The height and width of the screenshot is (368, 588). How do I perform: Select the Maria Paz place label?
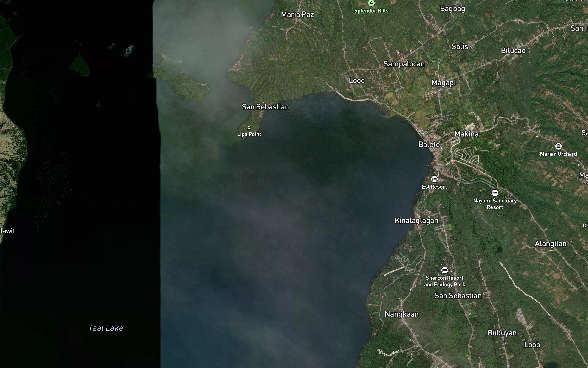297,14
